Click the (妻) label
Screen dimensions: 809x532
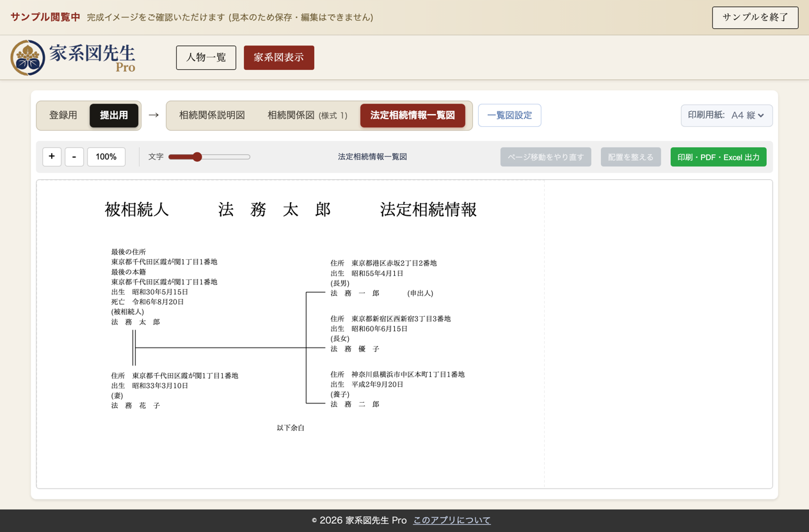[117, 396]
